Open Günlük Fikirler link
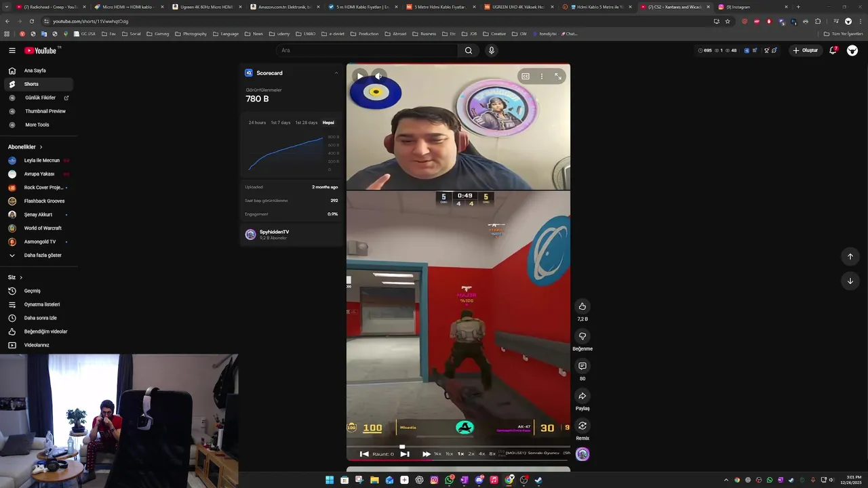This screenshot has width=868, height=488. [39, 98]
